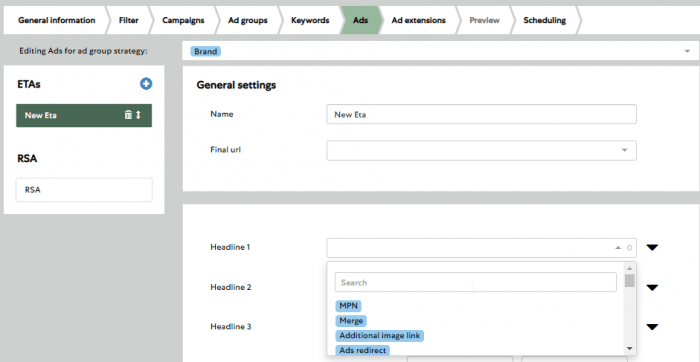Reorder New Eta with the sort arrows icon
Viewport: 700px width, 362px height.
(x=138, y=115)
